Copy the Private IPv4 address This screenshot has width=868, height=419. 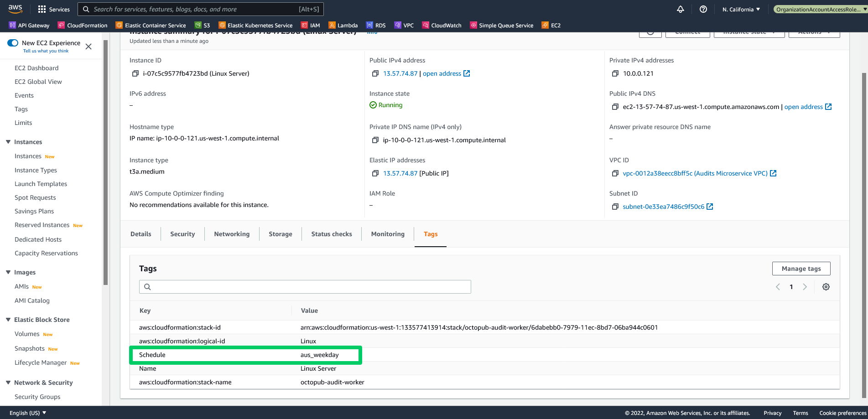tap(615, 73)
